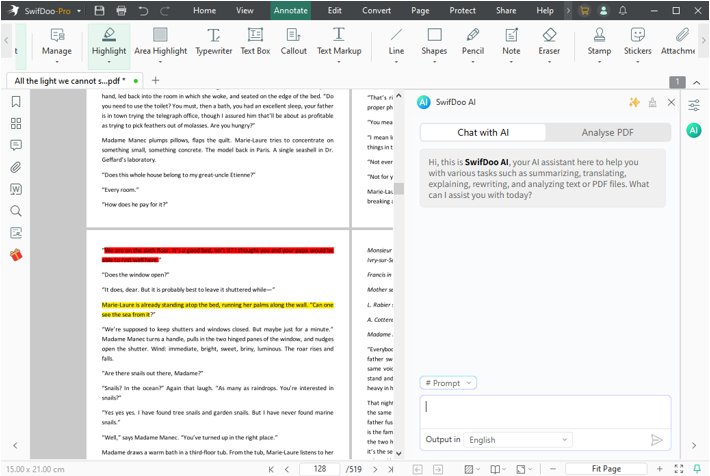Click the Undo arrow icon
Image resolution: width=710 pixels, height=476 pixels.
(x=143, y=10)
